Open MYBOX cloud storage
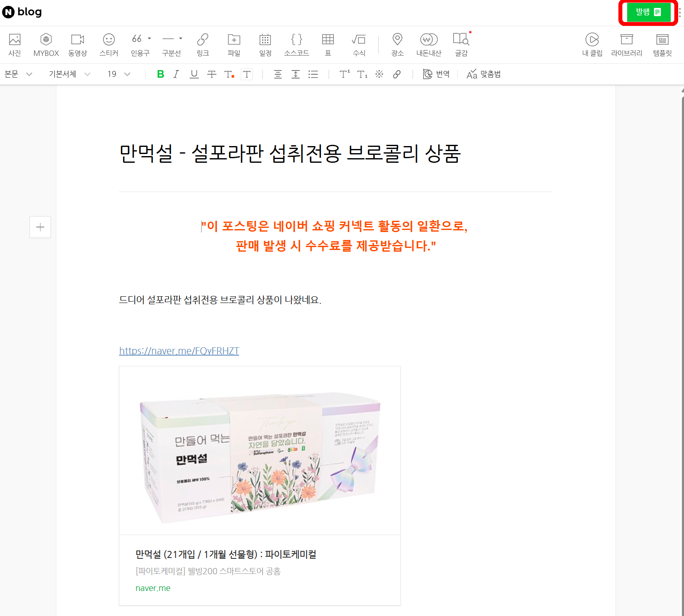 point(46,45)
